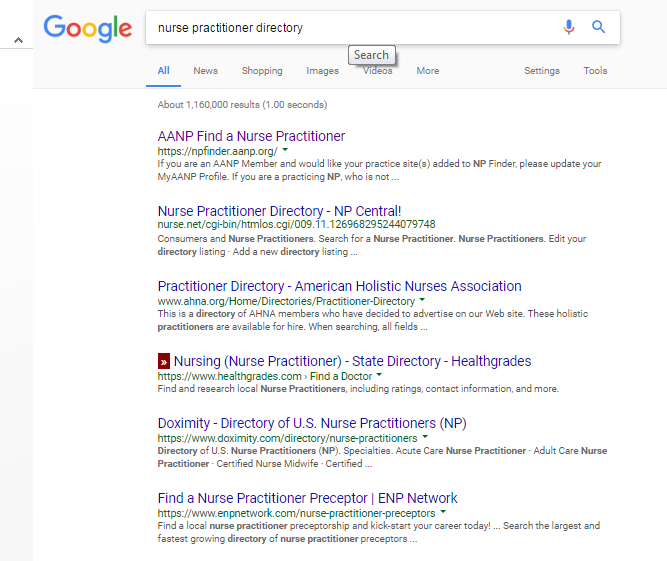Screen dimensions: 667x561
Task: Click the blue magnifying glass search icon
Action: click(x=599, y=27)
